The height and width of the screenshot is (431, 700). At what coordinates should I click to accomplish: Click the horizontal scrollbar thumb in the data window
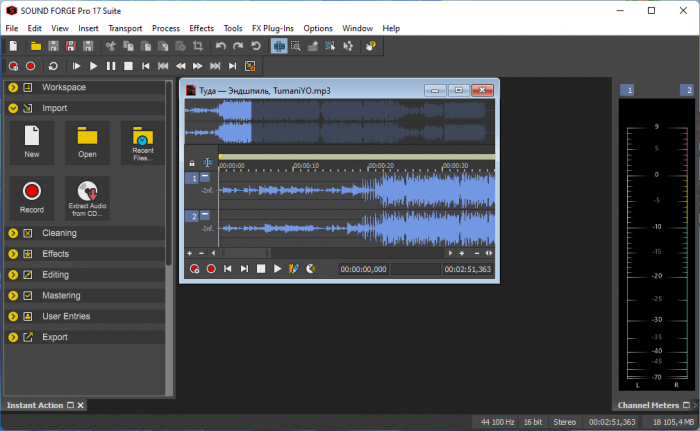pyautogui.click(x=246, y=253)
